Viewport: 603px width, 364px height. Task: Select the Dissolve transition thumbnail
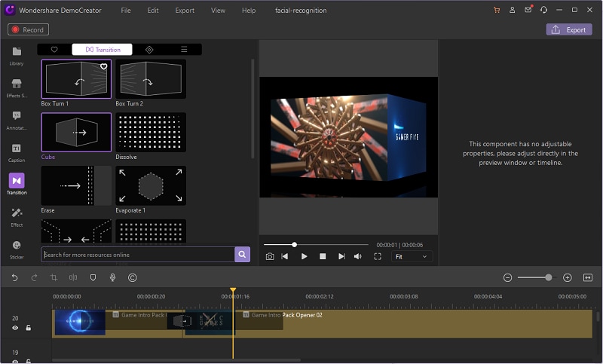pos(151,133)
